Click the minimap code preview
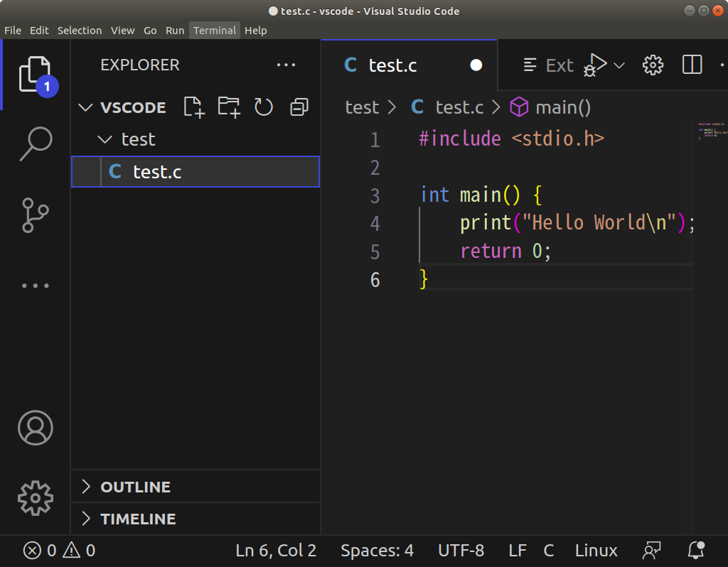The image size is (728, 567). (x=712, y=131)
